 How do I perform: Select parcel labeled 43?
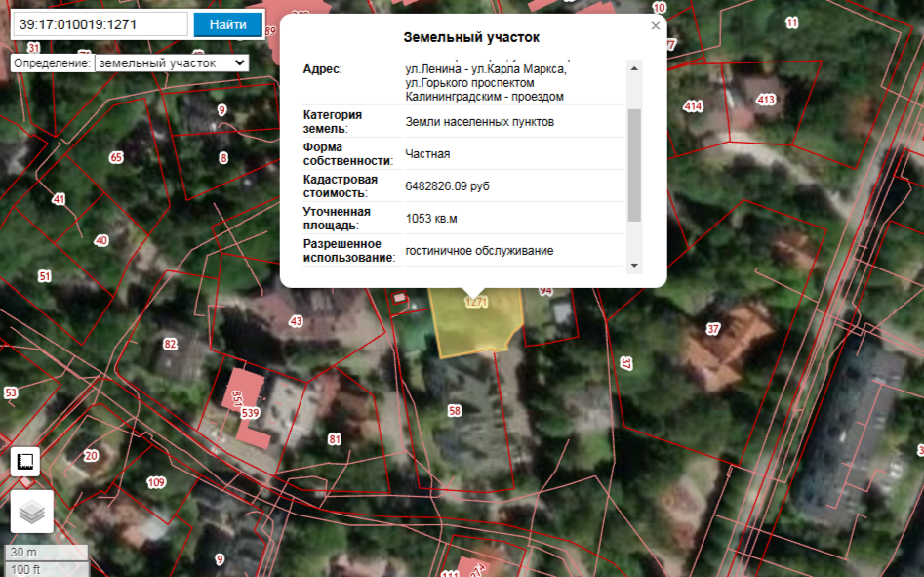tap(296, 321)
